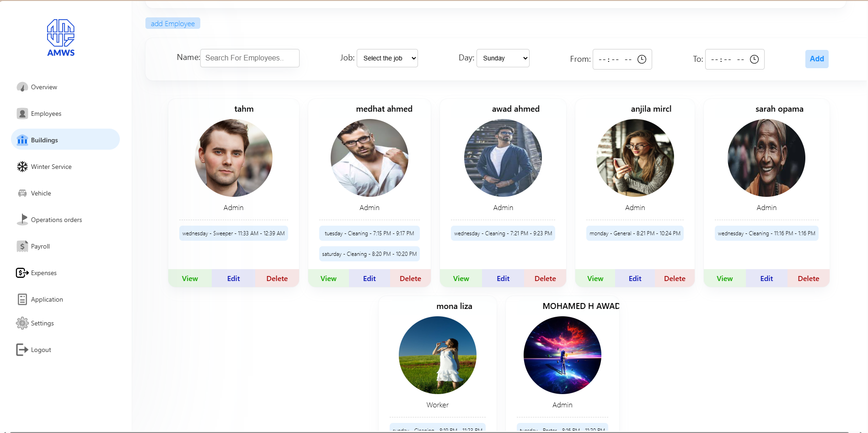Image resolution: width=868 pixels, height=433 pixels.
Task: Open the Employees menu item
Action: coord(46,114)
